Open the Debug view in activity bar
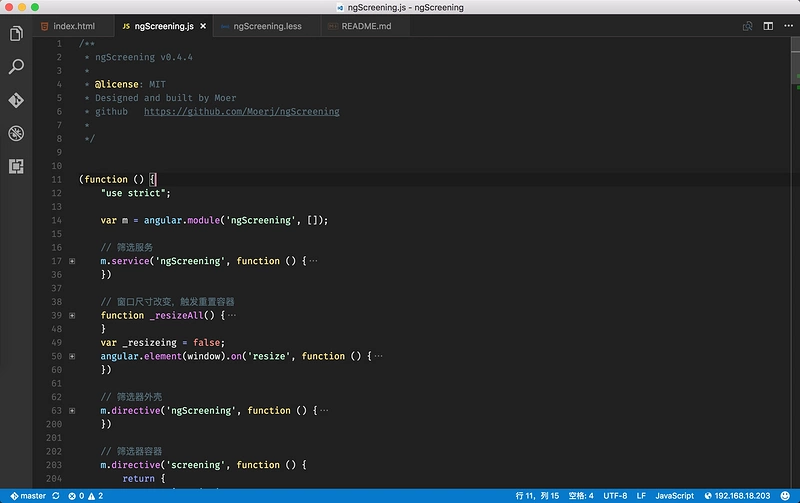This screenshot has height=503, width=800. pos(16,133)
